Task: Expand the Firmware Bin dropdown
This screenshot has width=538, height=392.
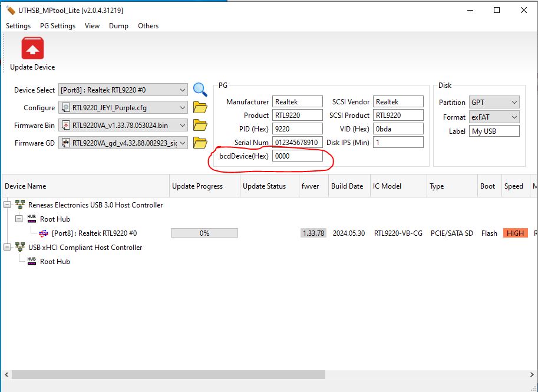Action: tap(182, 126)
